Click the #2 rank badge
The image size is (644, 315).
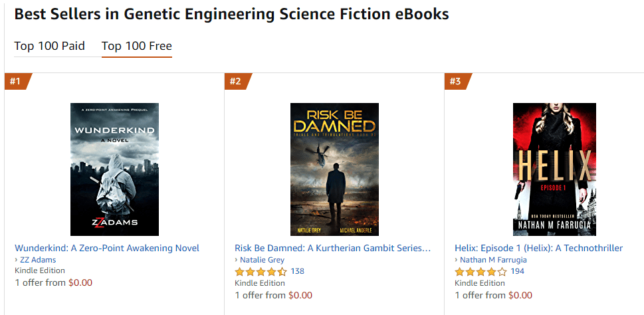coord(236,81)
